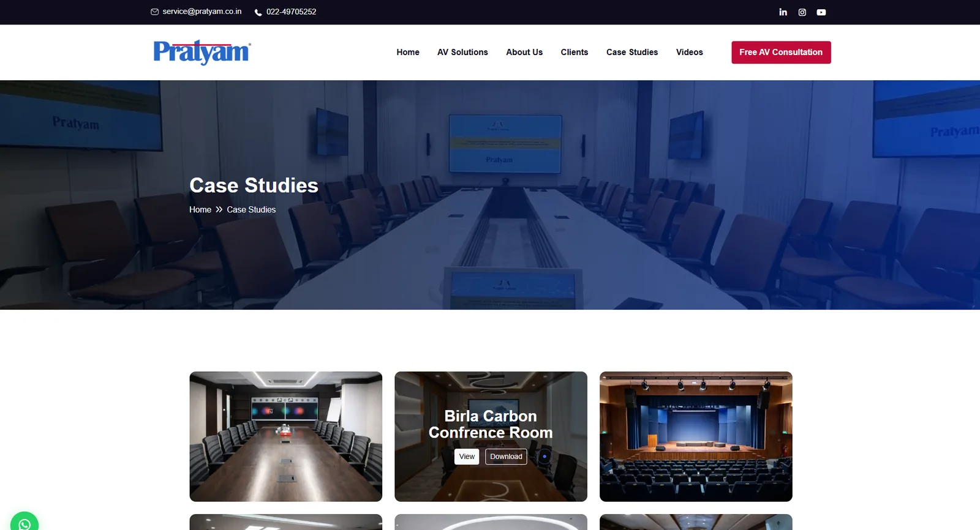The width and height of the screenshot is (980, 530).
Task: Open the Videos menu item
Action: click(x=690, y=52)
